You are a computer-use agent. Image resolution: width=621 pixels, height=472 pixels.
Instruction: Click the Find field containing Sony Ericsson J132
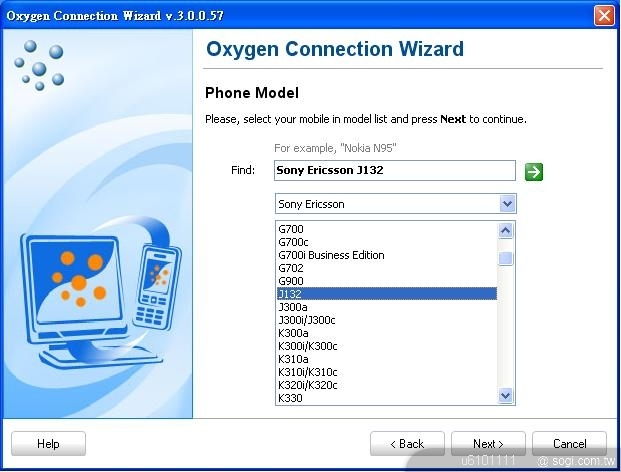[395, 170]
